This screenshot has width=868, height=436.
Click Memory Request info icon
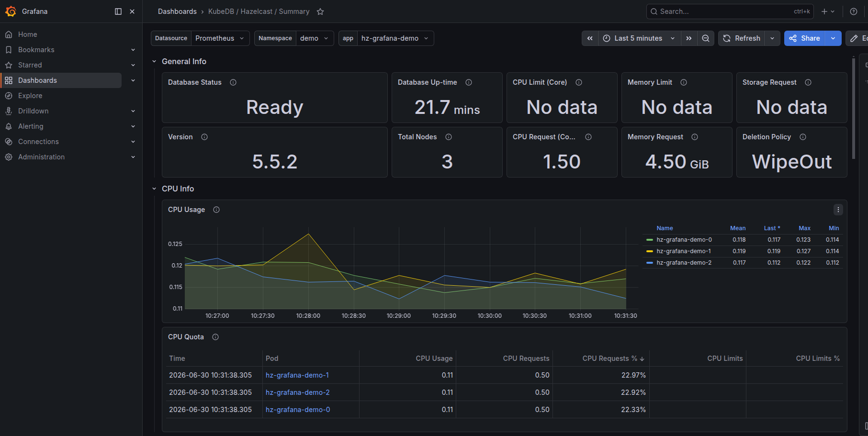(695, 137)
